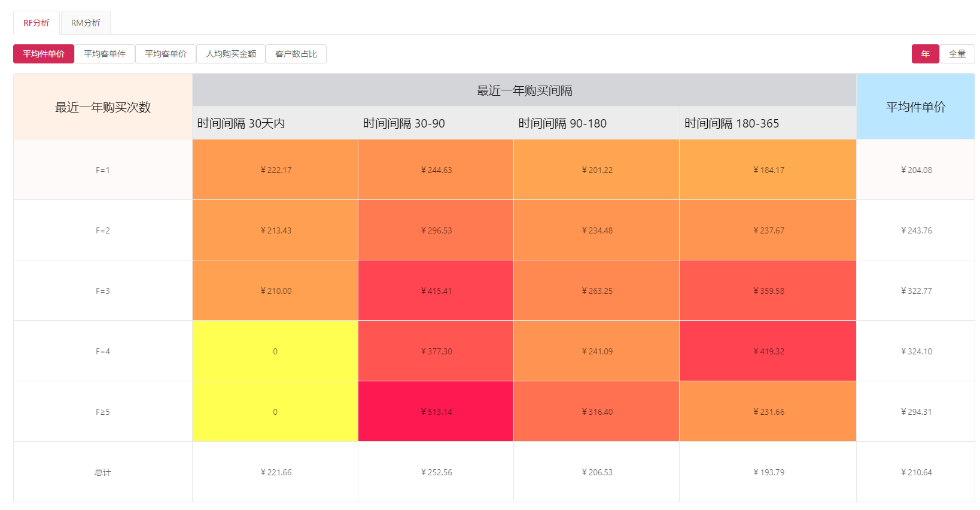Viewport: 980px width, 510px height.
Task: Select the F=3 row label
Action: pos(103,291)
